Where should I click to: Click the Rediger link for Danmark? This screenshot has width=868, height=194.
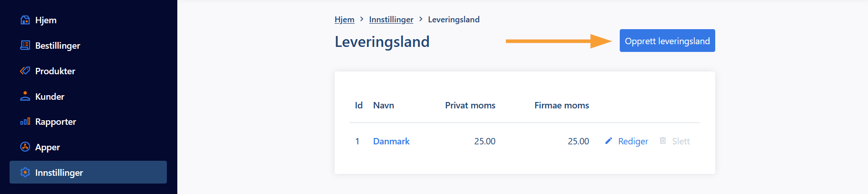click(633, 141)
